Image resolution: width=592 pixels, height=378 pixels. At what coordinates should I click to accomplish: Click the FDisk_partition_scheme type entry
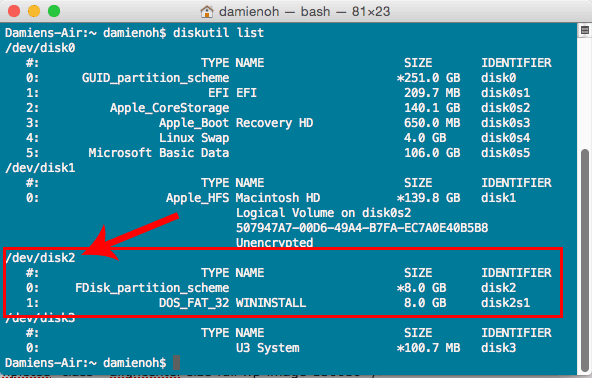152,288
